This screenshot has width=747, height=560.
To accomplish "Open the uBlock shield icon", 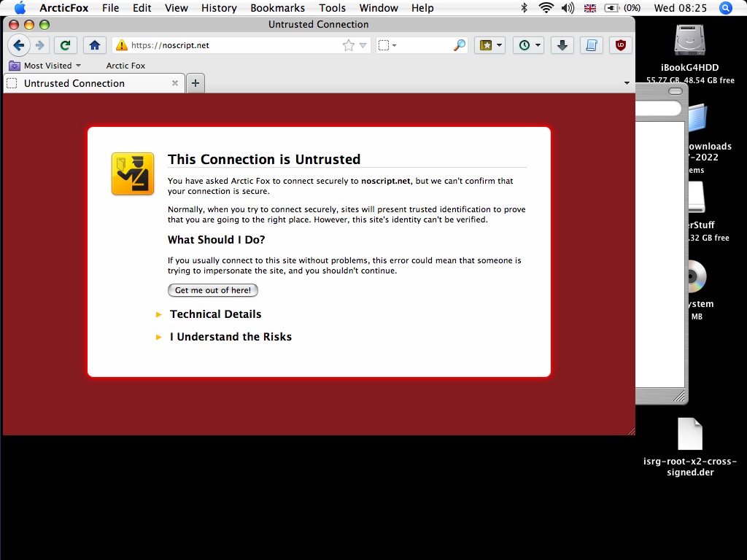I will click(x=620, y=45).
